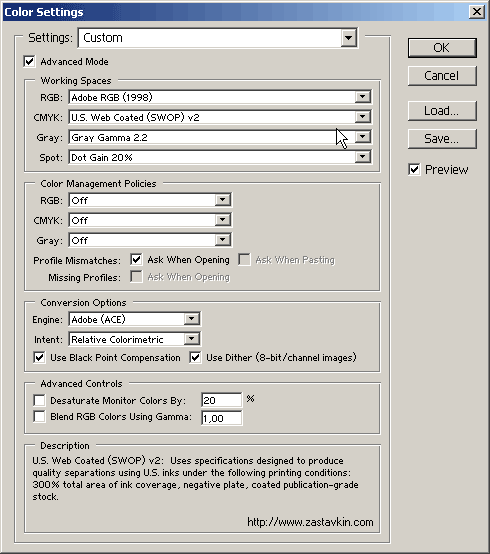Click the OK button
This screenshot has height=554, width=490.
pos(442,48)
